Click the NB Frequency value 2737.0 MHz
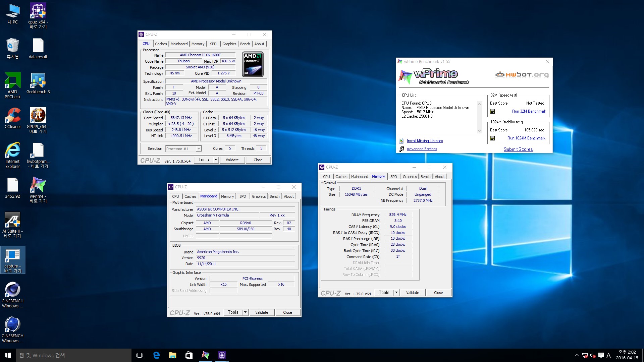The width and height of the screenshot is (644, 362). tap(423, 200)
